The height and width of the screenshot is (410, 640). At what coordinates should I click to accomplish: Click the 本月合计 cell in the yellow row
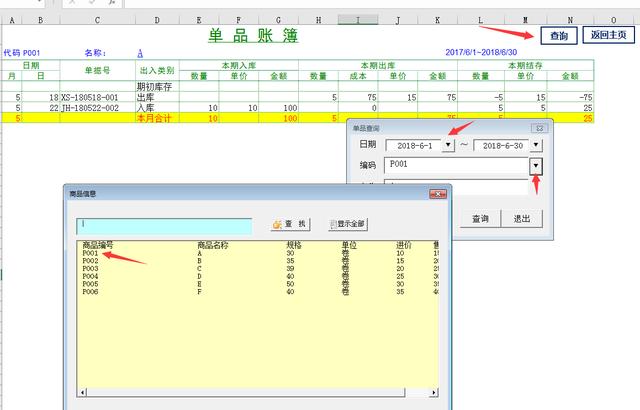click(x=157, y=118)
